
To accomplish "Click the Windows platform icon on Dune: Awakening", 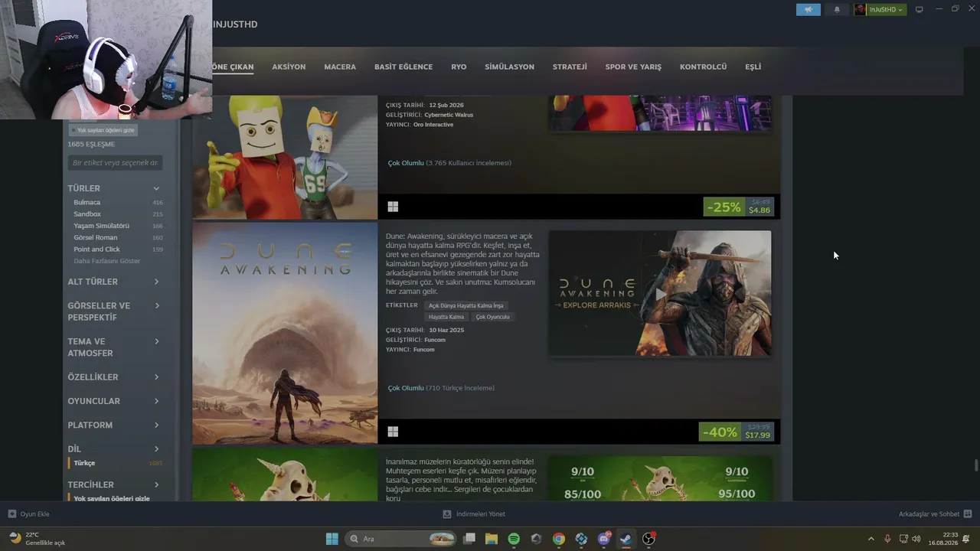I will tap(393, 432).
